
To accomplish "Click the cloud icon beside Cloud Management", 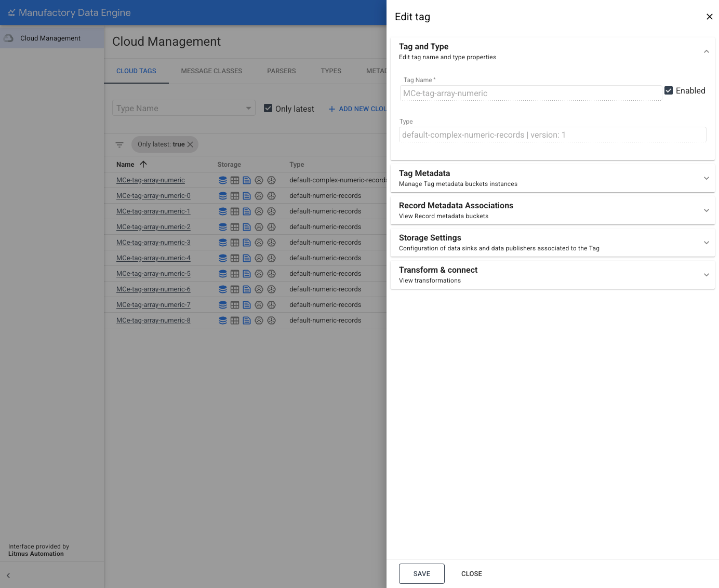I will [x=8, y=37].
